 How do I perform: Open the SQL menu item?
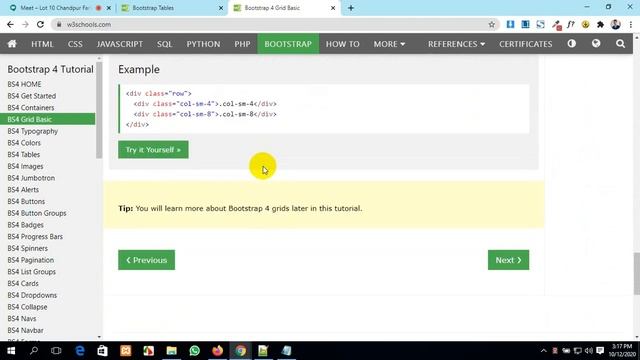click(x=164, y=44)
